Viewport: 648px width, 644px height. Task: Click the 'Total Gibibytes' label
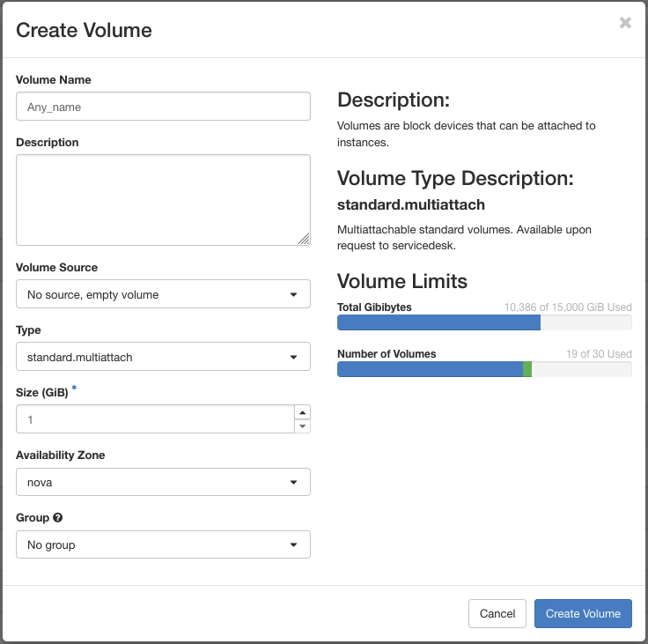374,307
